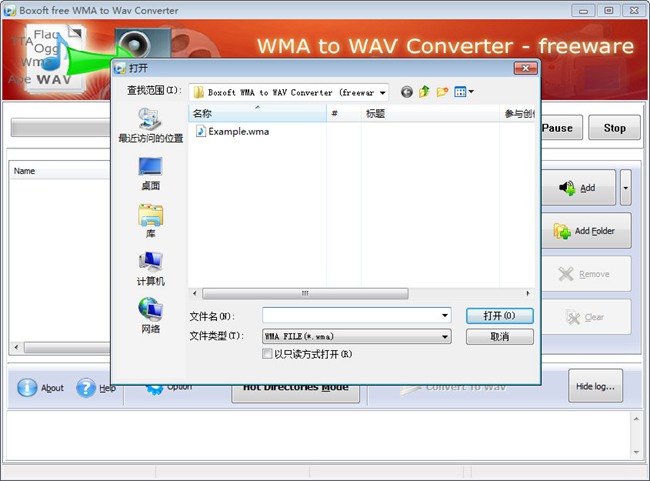The image size is (650, 481).
Task: Click file list scroll left arrow
Action: click(x=194, y=294)
